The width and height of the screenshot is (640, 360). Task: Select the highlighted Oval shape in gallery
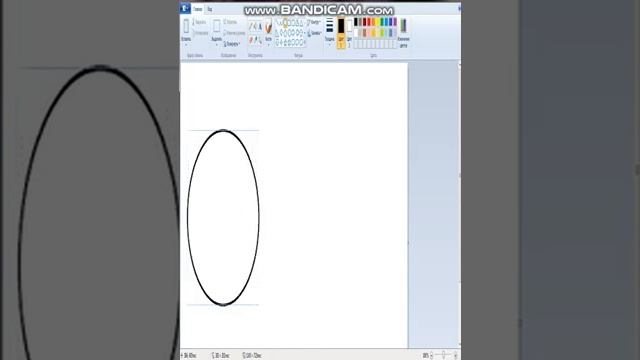coord(285,22)
